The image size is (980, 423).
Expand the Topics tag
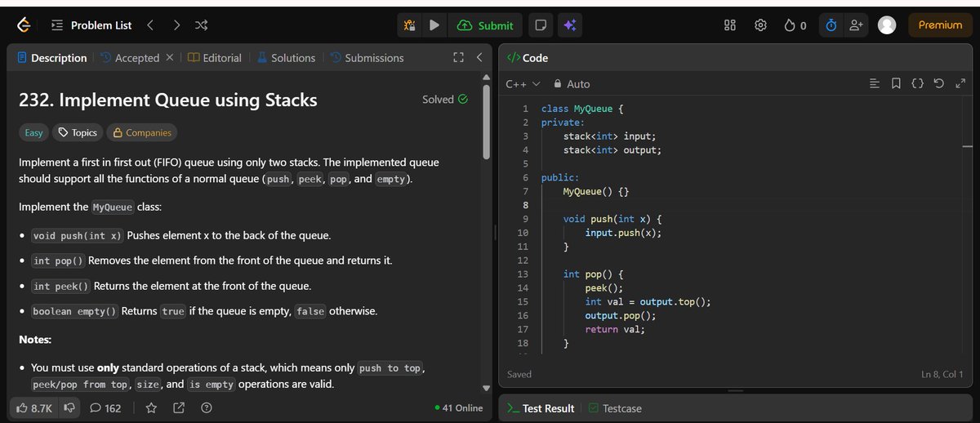click(x=78, y=132)
